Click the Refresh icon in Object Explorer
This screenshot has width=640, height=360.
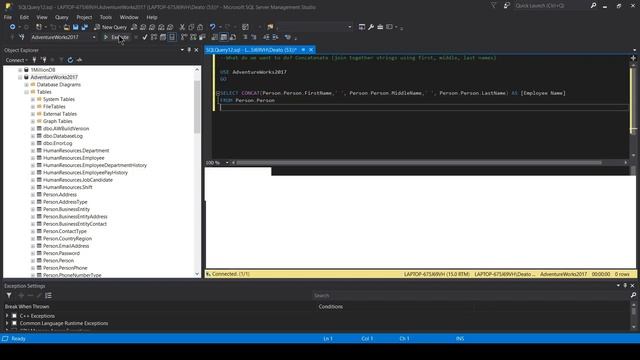pyautogui.click(x=70, y=60)
